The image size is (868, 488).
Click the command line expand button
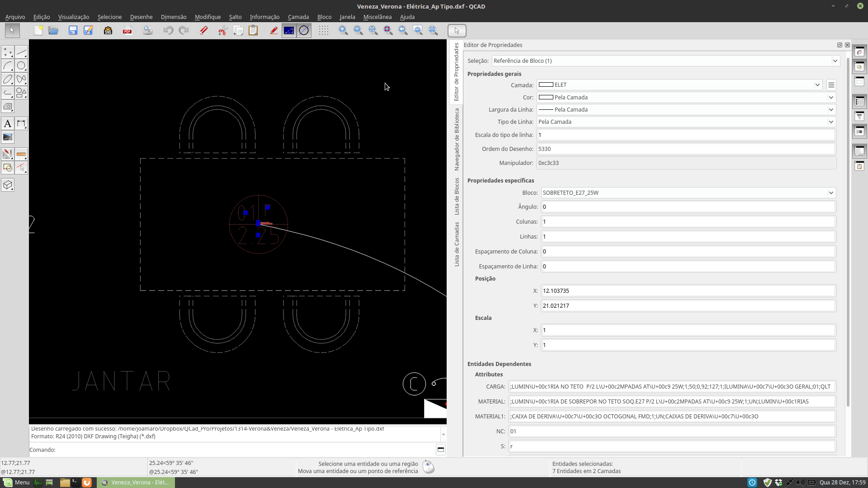coord(440,450)
